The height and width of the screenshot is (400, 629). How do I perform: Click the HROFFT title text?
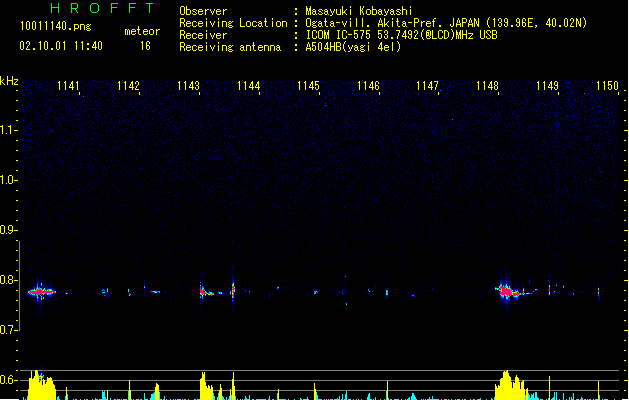[x=102, y=8]
